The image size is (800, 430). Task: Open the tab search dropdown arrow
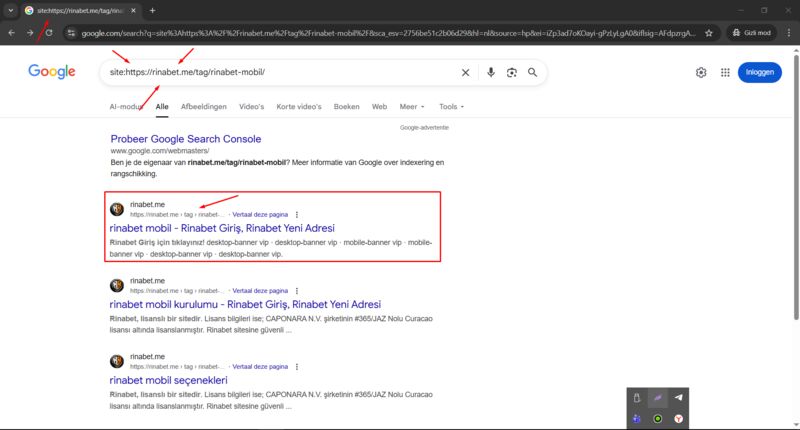tap(10, 10)
